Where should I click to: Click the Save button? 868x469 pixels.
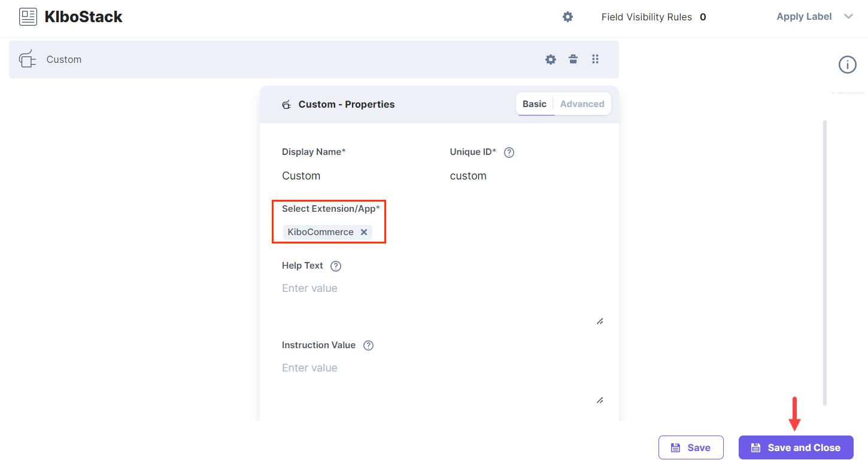[691, 447]
